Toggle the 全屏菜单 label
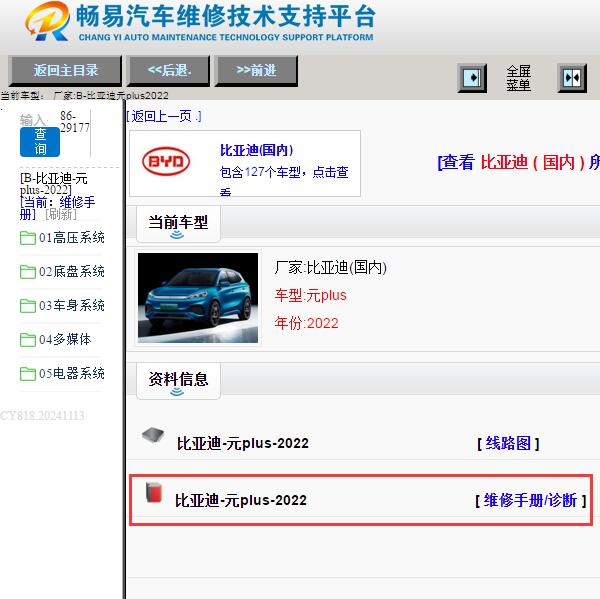600x599 pixels. pyautogui.click(x=518, y=78)
